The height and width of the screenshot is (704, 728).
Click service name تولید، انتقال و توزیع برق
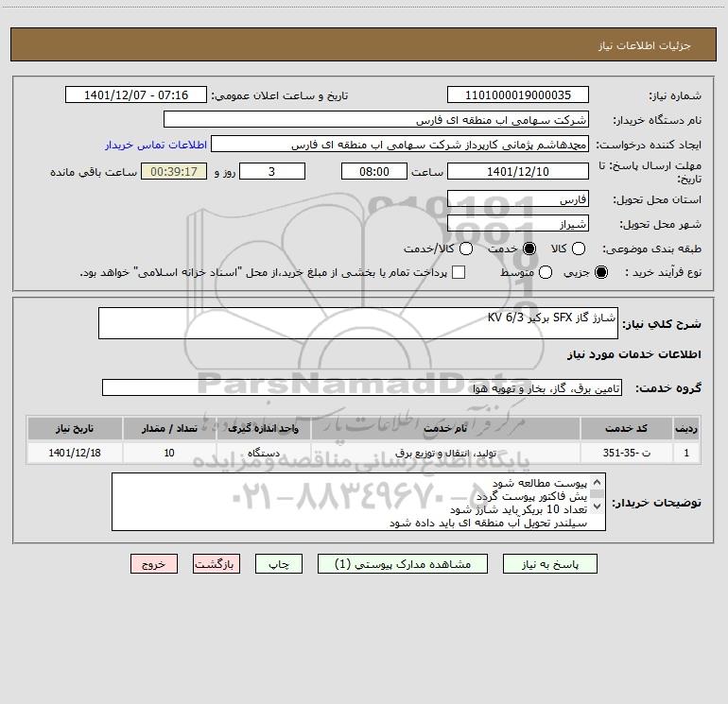444,453
